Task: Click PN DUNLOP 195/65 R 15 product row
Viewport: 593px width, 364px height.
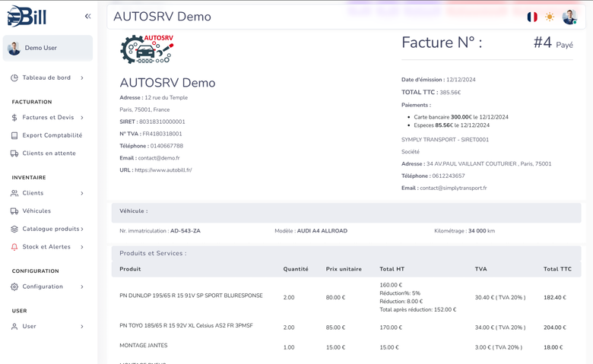Action: [346, 297]
